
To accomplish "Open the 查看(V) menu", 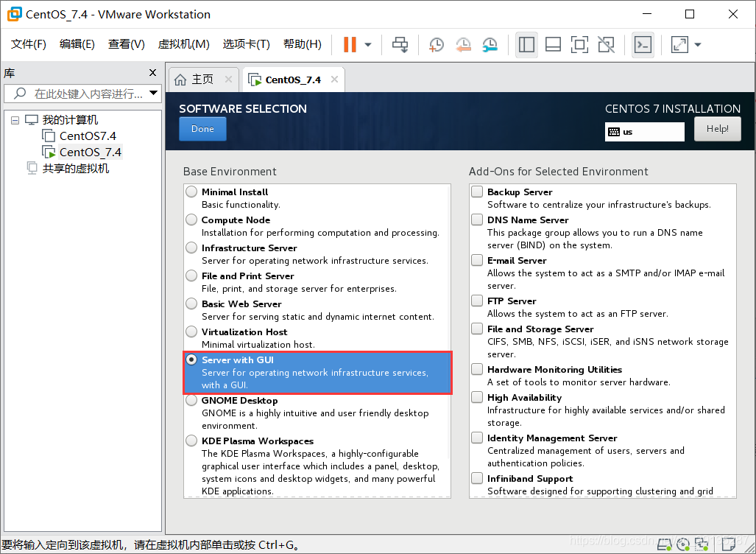I will tap(127, 44).
